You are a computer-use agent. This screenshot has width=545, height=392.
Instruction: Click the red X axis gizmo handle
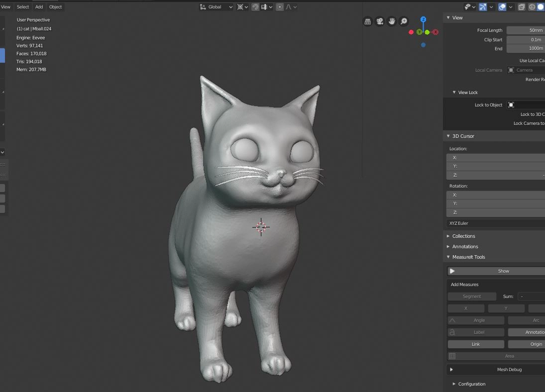(436, 32)
